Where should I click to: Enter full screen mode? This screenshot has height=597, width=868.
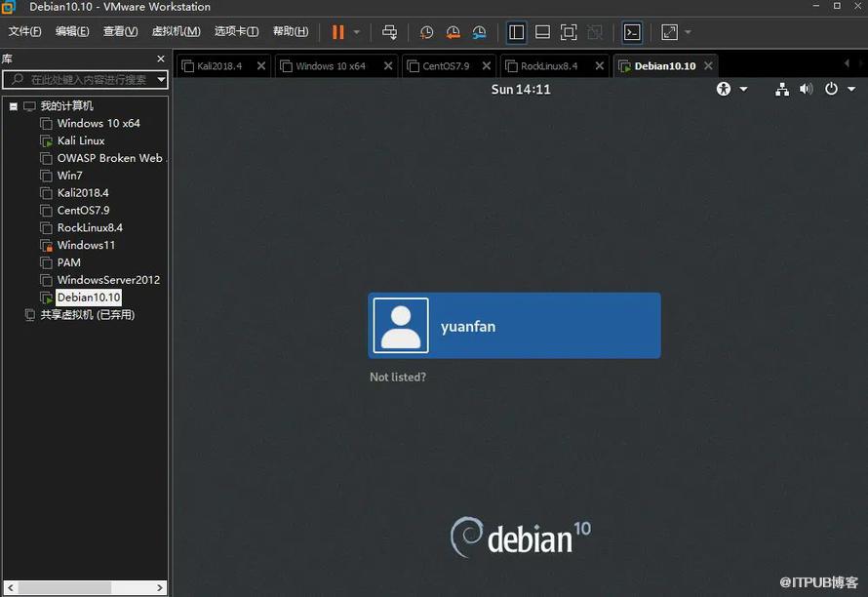(x=569, y=32)
